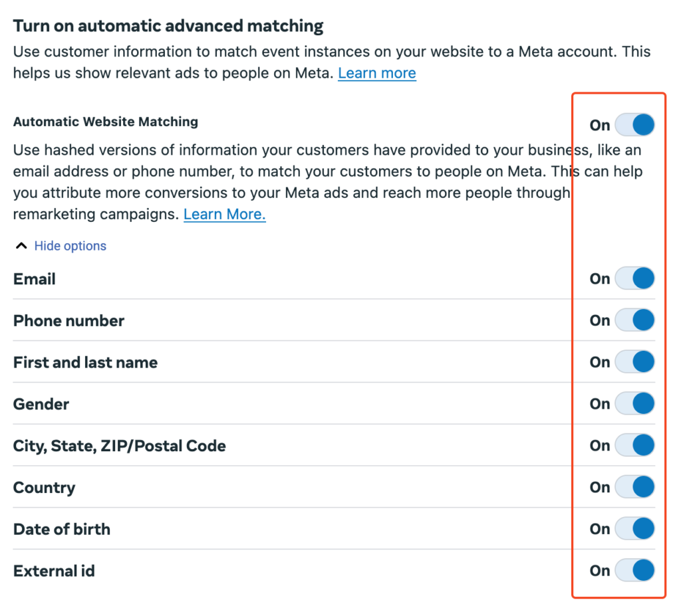
Task: Click the upward chevron beside Hide options
Action: click(20, 245)
